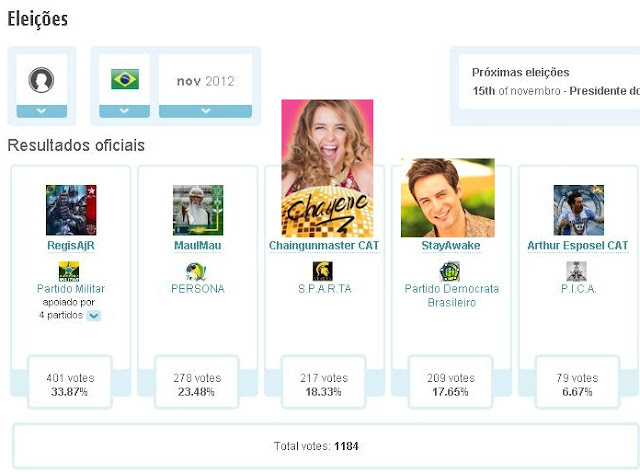
Task: Expand the 4 supporting partidos list
Action: 94,316
